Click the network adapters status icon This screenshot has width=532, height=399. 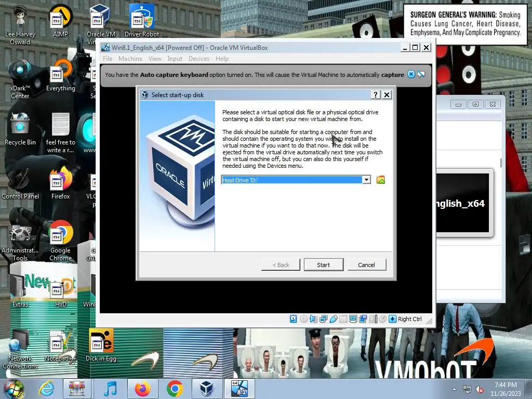click(323, 319)
